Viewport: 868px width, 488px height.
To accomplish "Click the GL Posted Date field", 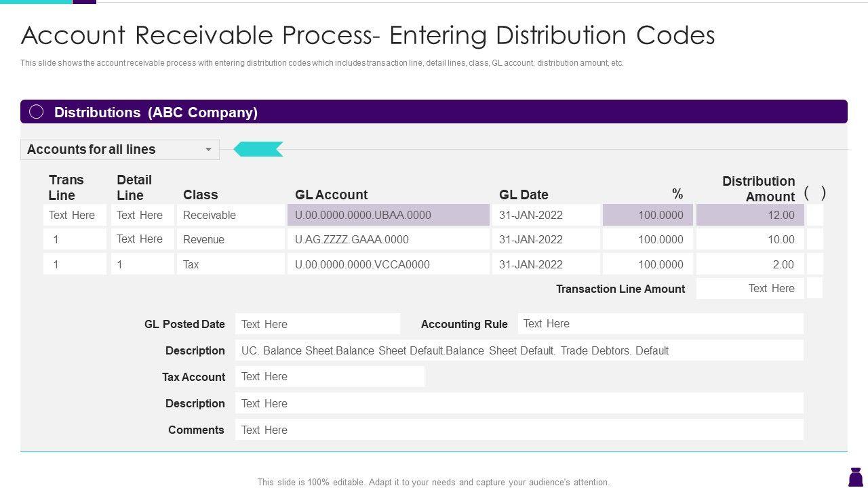I will point(317,324).
